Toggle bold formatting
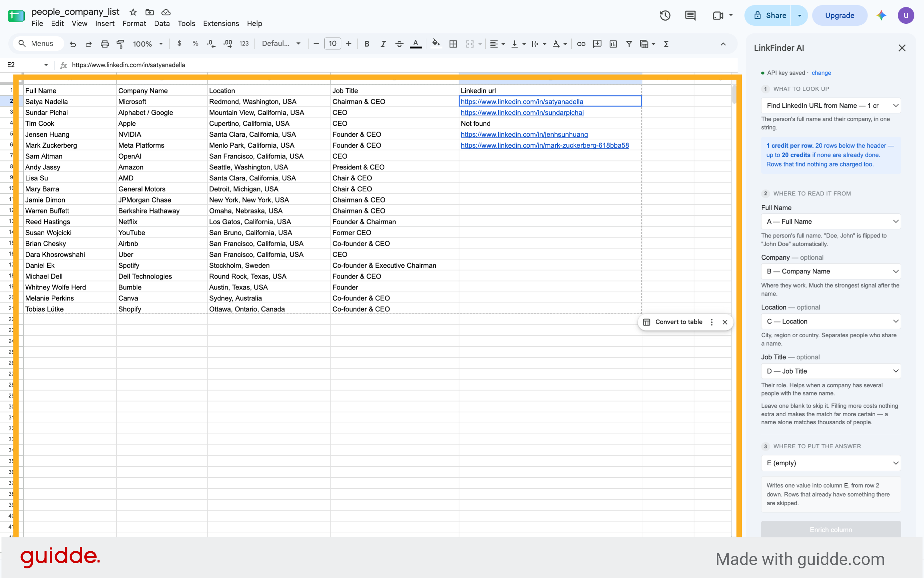Screen dimensions: 924x578 pos(367,44)
